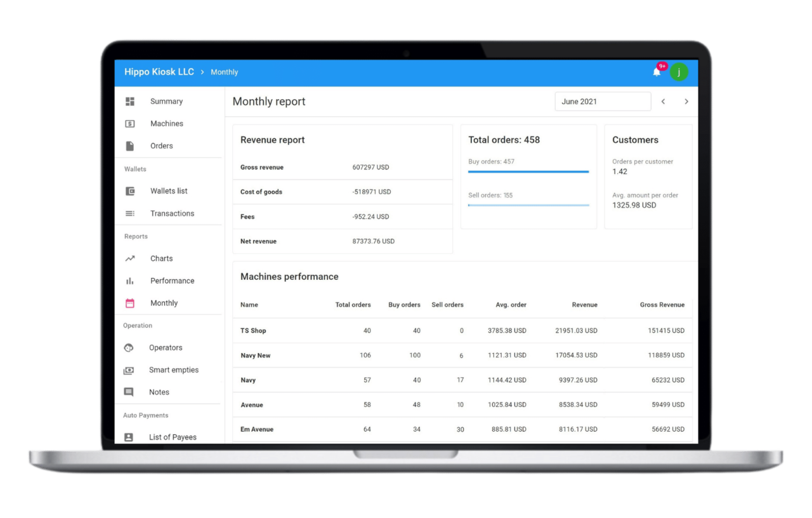This screenshot has width=812, height=518.
Task: Click Hippo Kiosk LLC breadcrumb link
Action: pyautogui.click(x=159, y=72)
